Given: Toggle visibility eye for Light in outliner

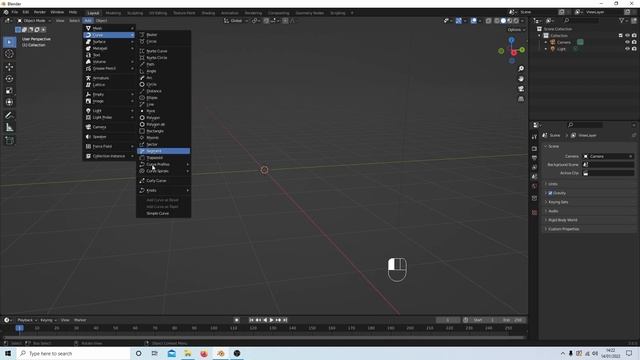Looking at the screenshot, I should [x=627, y=49].
